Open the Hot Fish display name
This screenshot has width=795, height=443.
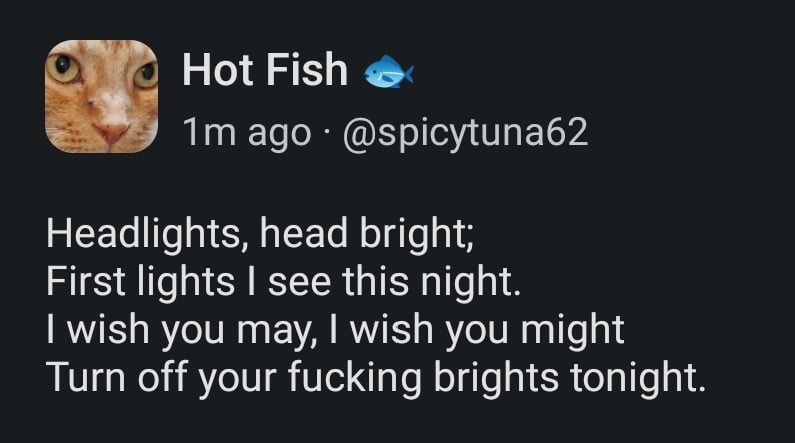[265, 70]
